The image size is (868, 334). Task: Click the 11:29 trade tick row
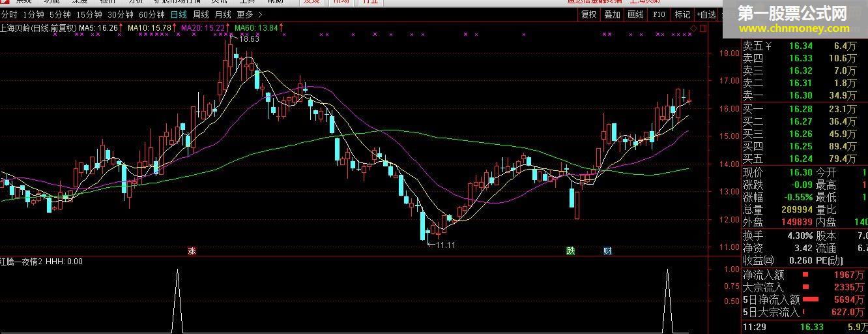tap(804, 327)
